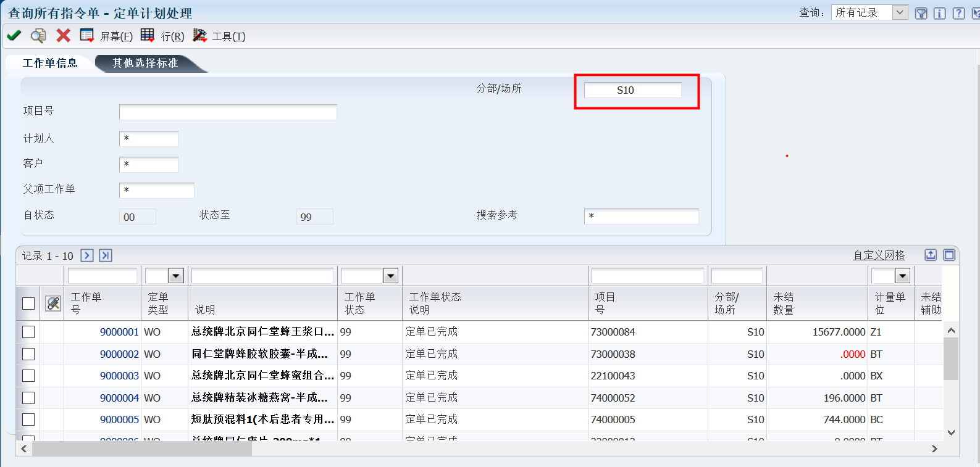
Task: Open work order 9000002 link
Action: click(x=119, y=354)
